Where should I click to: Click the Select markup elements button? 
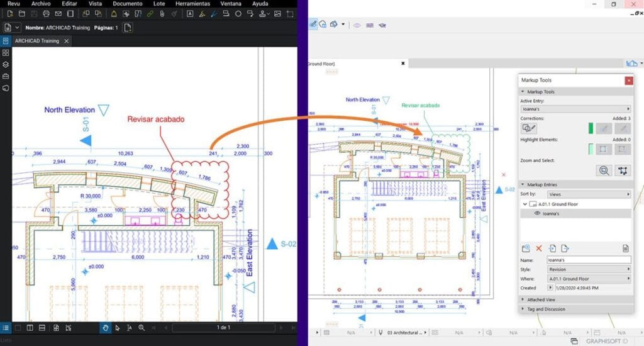tap(623, 170)
